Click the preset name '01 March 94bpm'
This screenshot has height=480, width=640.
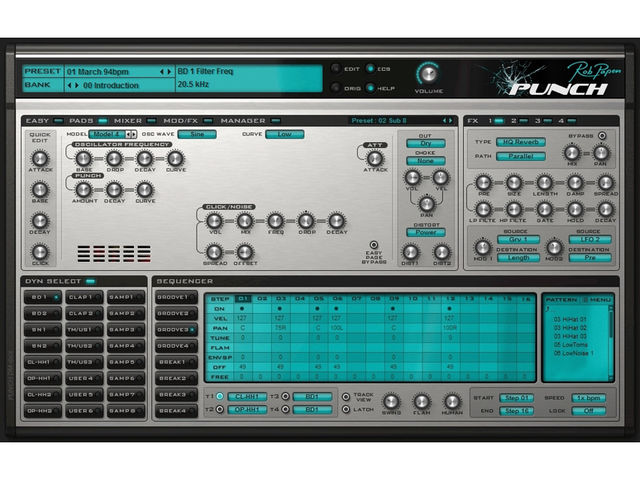click(98, 72)
